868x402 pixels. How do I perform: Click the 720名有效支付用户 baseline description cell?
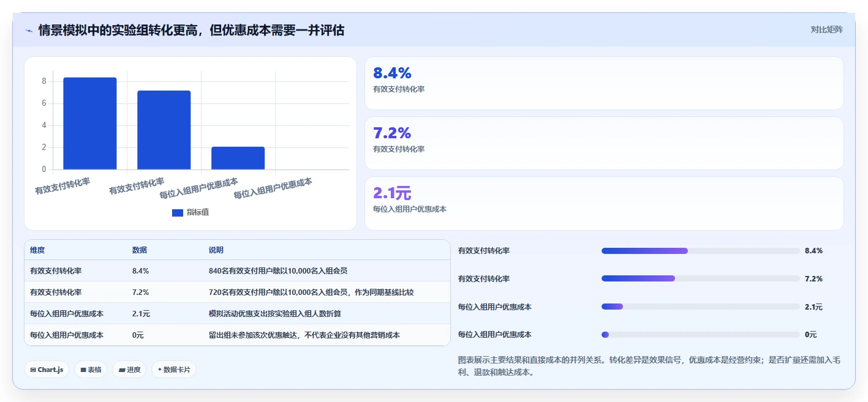click(311, 292)
